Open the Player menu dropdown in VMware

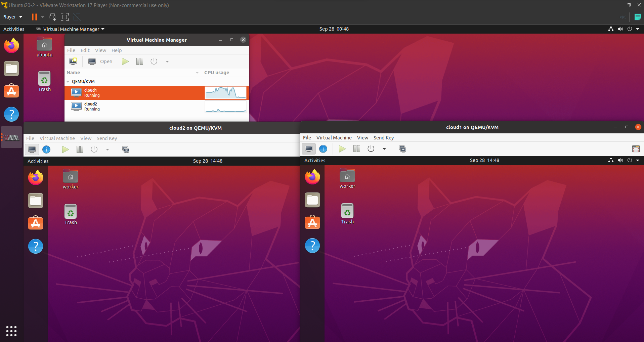coord(12,17)
